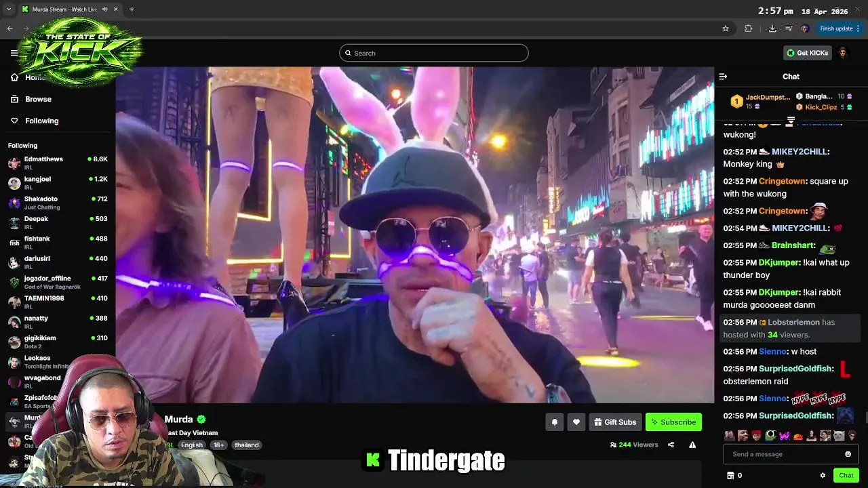This screenshot has width=868, height=488.
Task: Go to Following in sidebar
Action: (x=42, y=121)
